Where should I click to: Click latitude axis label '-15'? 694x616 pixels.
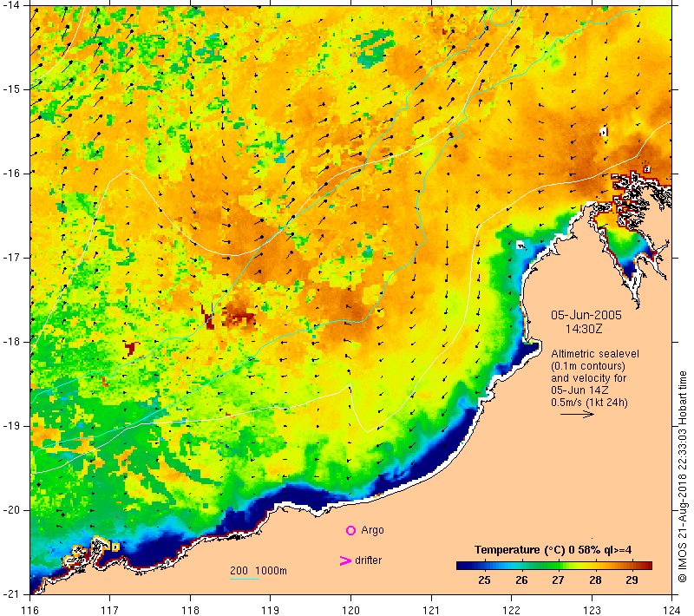tap(10, 89)
